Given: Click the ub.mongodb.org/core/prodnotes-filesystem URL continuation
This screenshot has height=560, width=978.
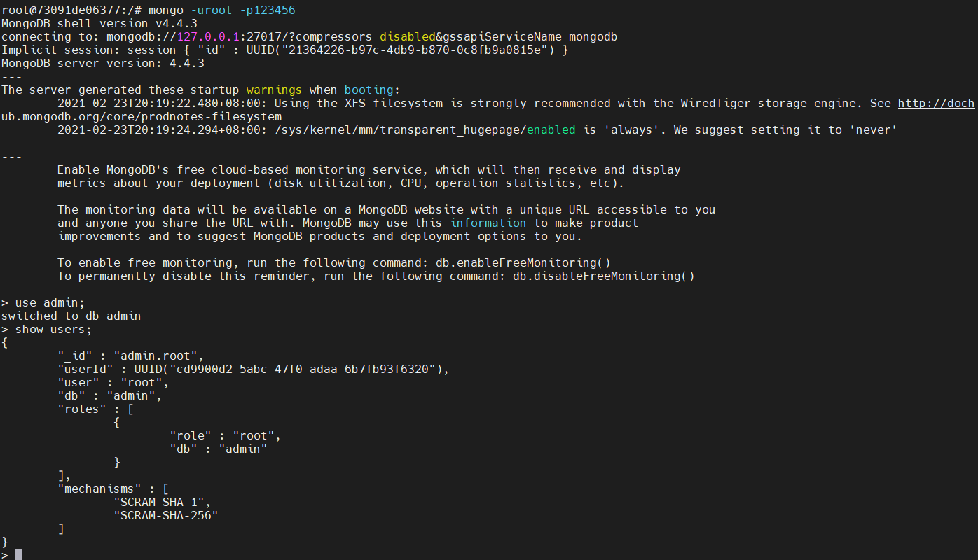Looking at the screenshot, I should pos(142,116).
